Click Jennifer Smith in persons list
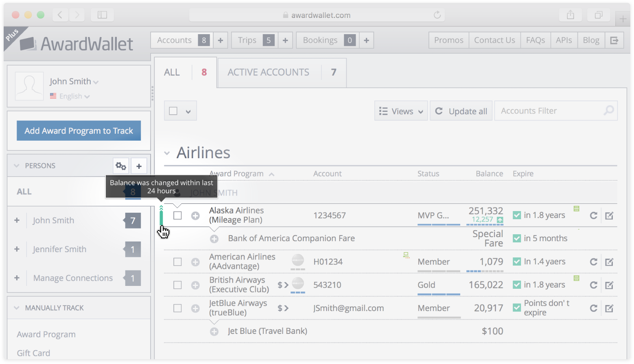Image resolution: width=634 pixels, height=364 pixels. [59, 249]
